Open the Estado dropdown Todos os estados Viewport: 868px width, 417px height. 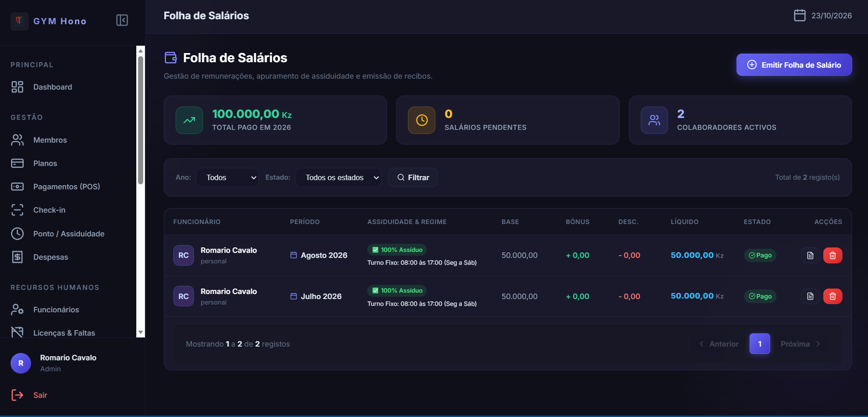338,177
